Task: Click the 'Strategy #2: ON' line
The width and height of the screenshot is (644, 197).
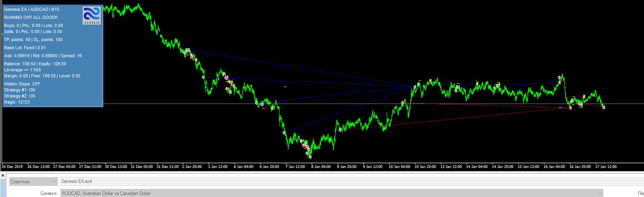Action: pos(19,96)
